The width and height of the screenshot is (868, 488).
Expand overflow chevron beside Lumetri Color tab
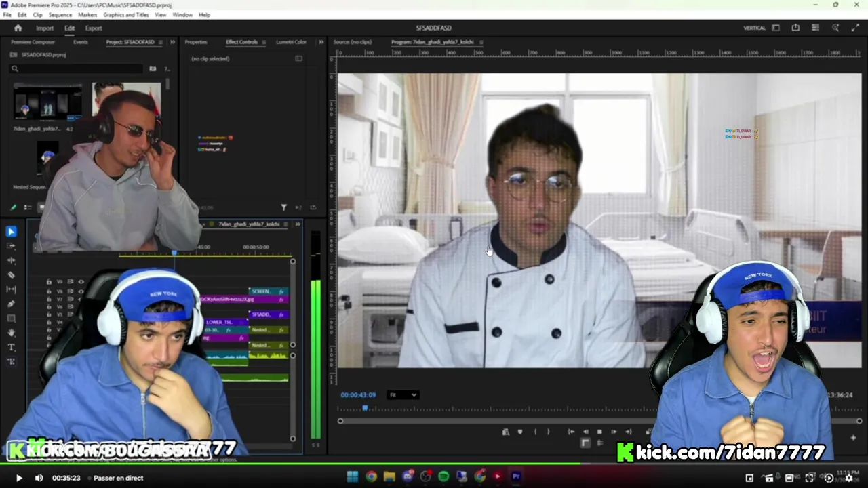(322, 42)
